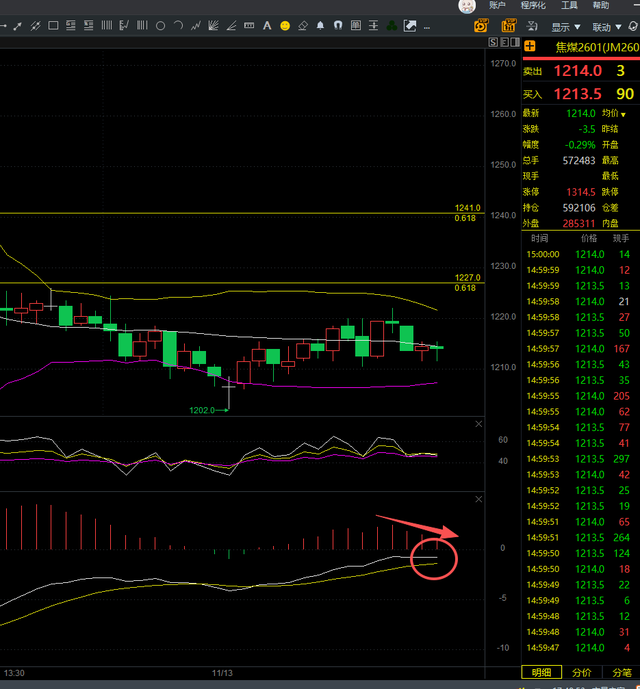The image size is (640, 689).
Task: Select the parallel channel line tool
Action: click(35, 26)
